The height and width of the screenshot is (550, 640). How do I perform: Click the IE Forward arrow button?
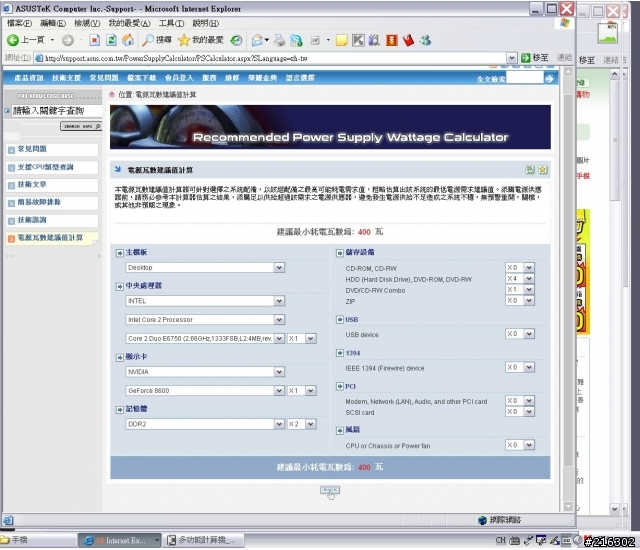pyautogui.click(x=68, y=40)
